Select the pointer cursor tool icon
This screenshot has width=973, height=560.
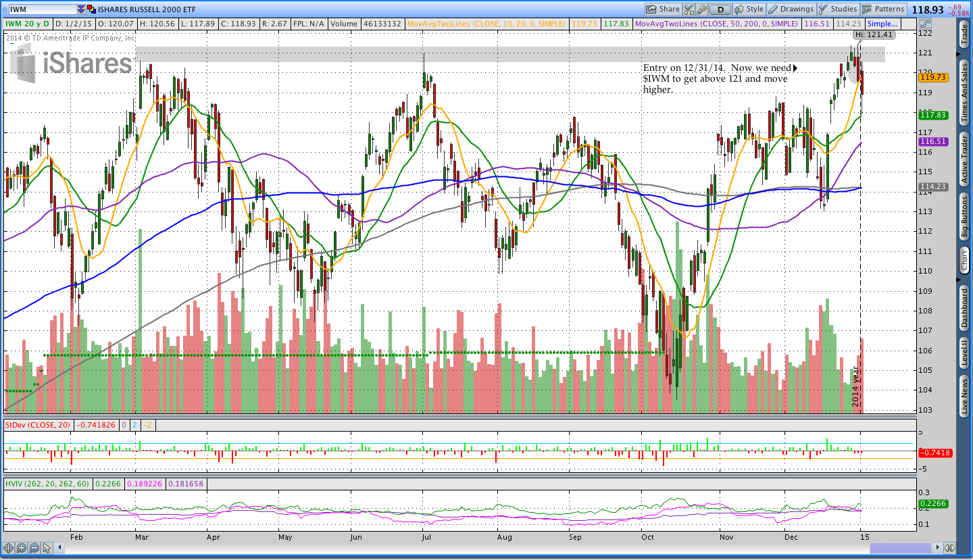point(47,548)
